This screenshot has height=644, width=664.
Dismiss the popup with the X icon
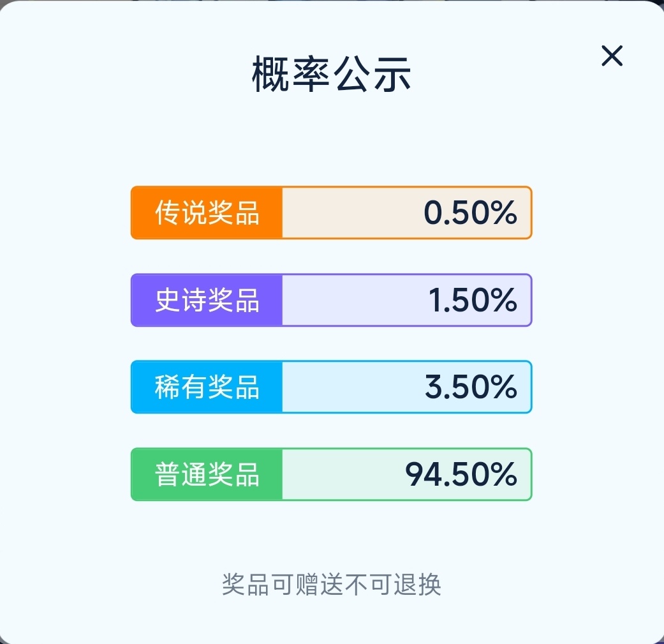pos(612,56)
